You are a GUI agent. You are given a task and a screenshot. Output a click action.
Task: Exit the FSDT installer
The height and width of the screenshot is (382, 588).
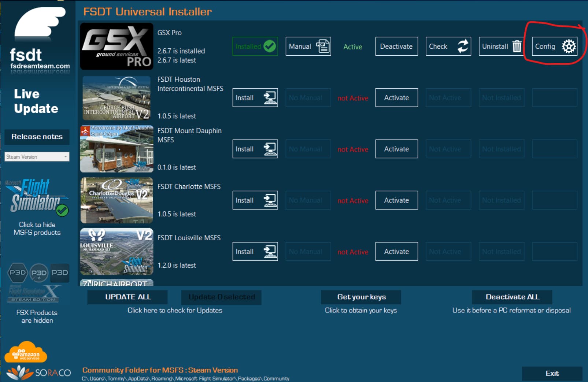[x=552, y=374]
